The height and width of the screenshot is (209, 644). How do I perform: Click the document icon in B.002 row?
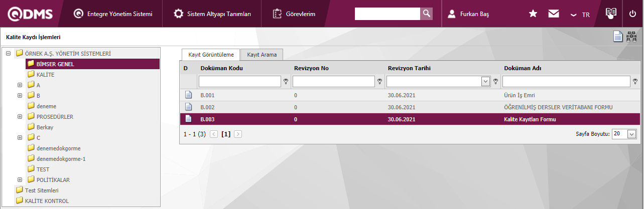[x=189, y=107]
